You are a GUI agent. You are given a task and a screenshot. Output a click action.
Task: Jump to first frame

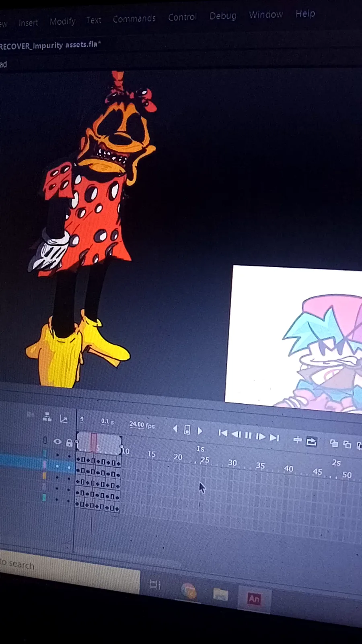point(222,433)
